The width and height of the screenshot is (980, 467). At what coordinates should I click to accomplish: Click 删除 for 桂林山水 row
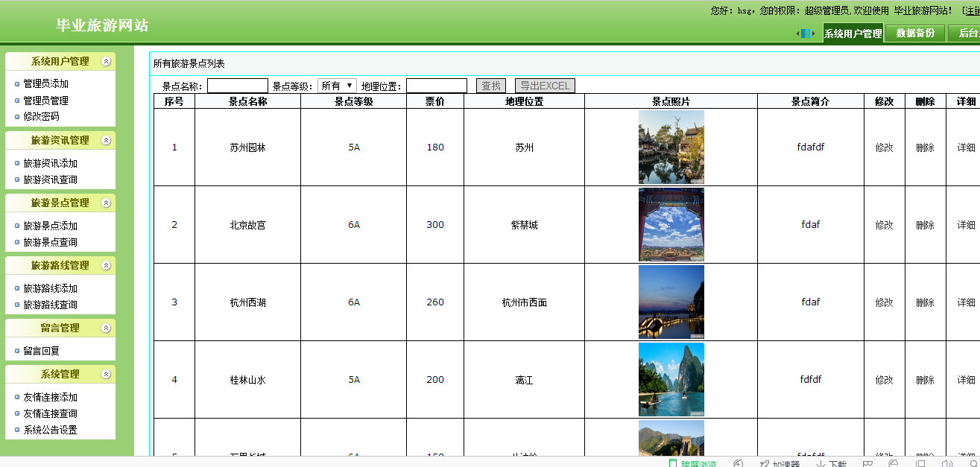click(925, 380)
